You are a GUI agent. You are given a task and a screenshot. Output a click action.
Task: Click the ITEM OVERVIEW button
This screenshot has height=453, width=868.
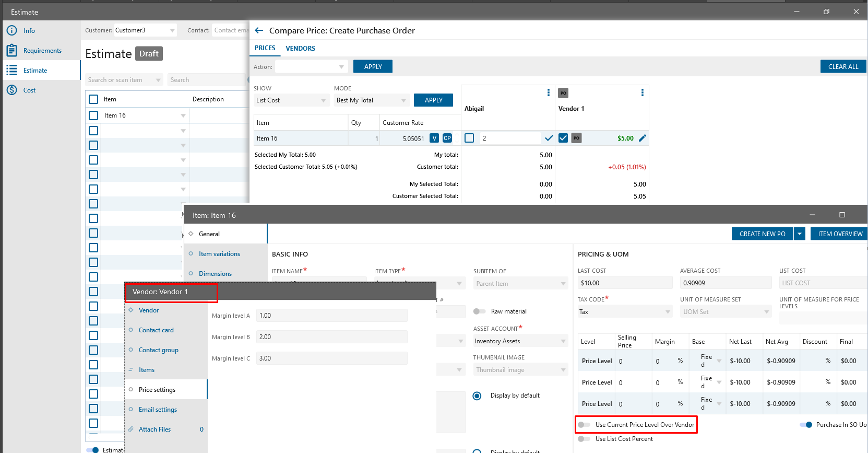click(x=840, y=234)
